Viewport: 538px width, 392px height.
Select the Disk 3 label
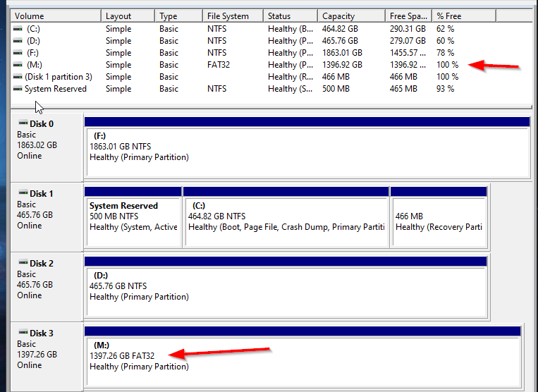click(42, 333)
